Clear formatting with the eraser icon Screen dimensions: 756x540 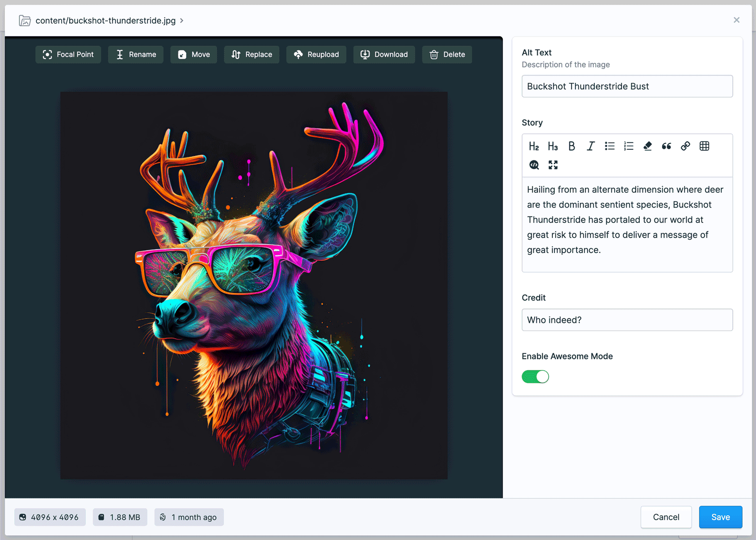[x=647, y=146]
